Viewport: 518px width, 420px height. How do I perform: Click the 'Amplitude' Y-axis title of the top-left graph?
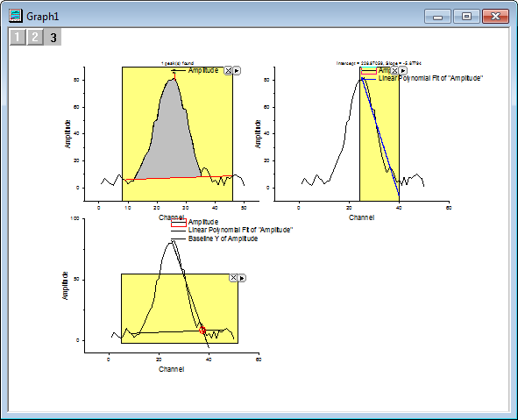click(x=67, y=134)
